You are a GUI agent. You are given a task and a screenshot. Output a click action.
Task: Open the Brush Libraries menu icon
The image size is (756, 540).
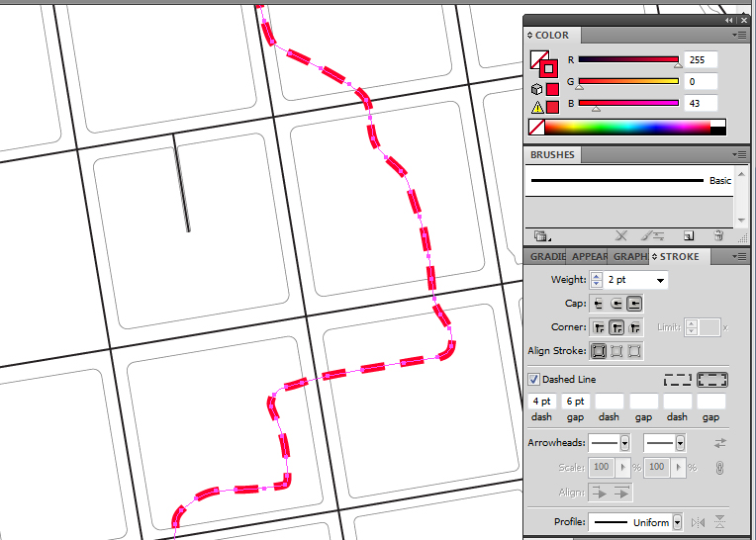tap(542, 236)
